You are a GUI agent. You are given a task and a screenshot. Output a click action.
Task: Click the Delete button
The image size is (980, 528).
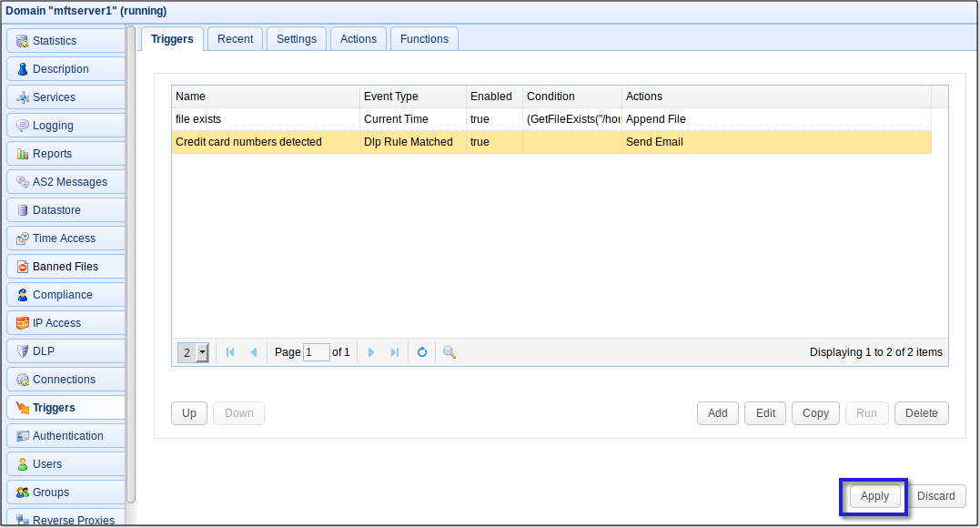(x=921, y=413)
